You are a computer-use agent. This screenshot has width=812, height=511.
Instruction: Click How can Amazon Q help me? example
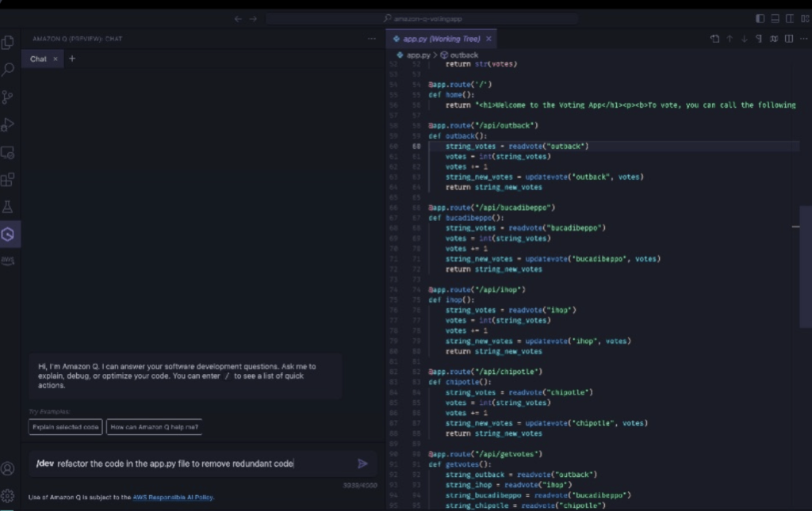point(155,427)
